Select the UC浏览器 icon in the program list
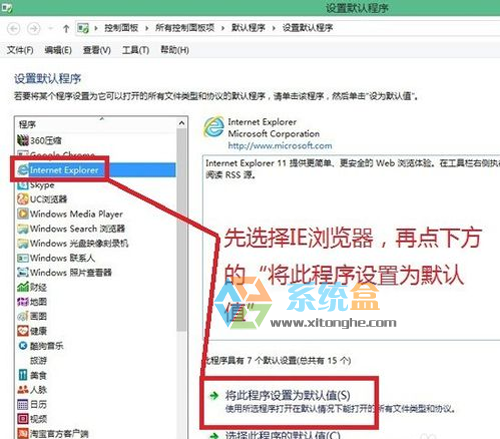The width and height of the screenshot is (500, 439). click(23, 199)
